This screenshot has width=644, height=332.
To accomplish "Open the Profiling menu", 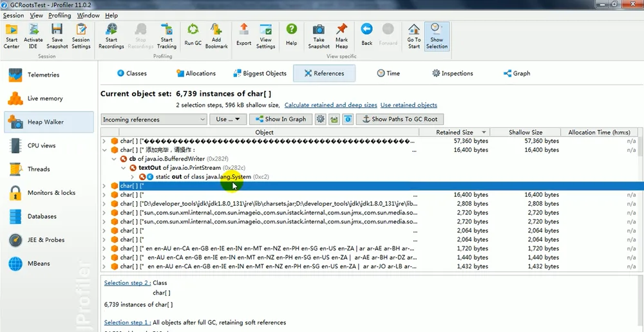I will [59, 15].
